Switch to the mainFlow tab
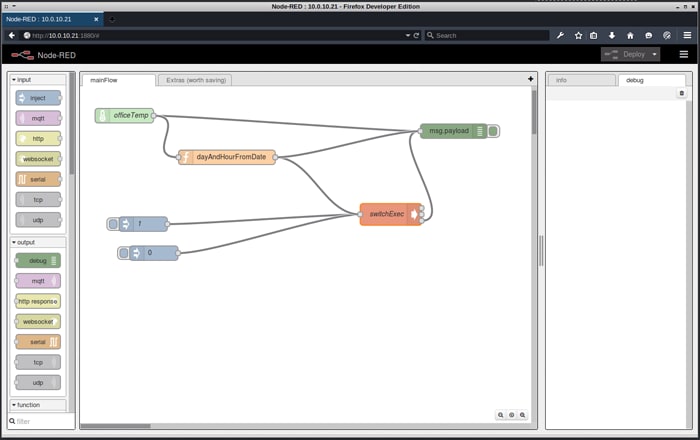The image size is (700, 440). [x=119, y=80]
